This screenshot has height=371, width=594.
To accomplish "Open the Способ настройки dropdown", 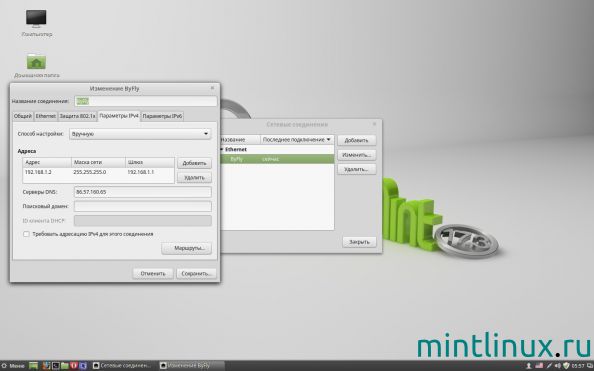I will click(x=140, y=134).
